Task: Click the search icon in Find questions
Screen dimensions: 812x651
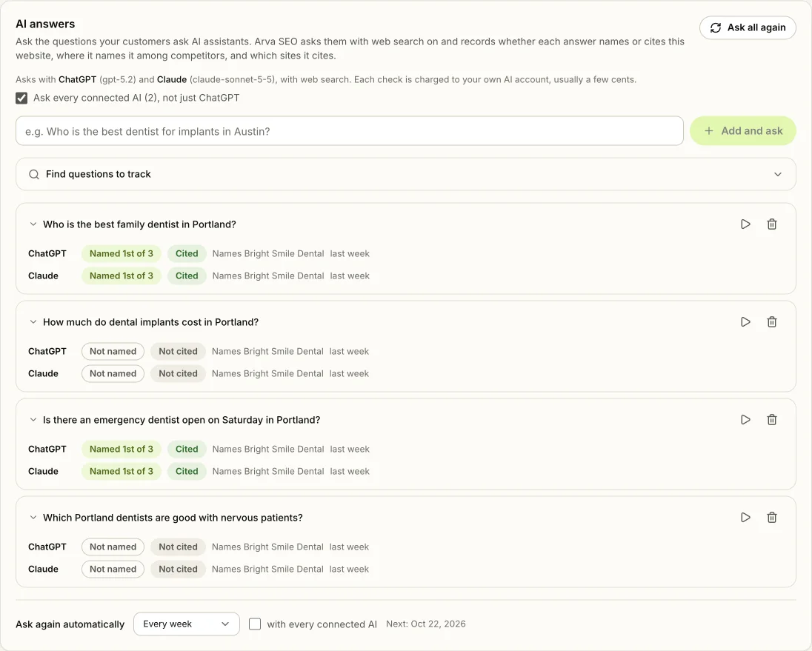Action: click(x=33, y=174)
